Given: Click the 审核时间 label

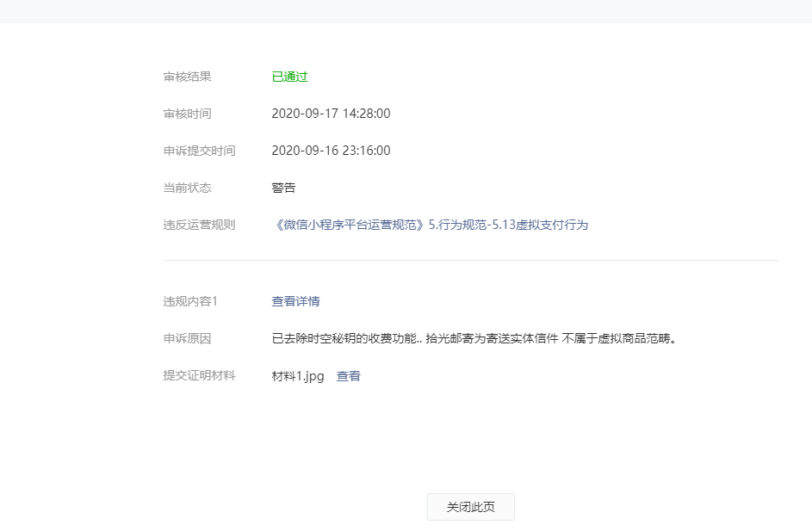Looking at the screenshot, I should (188, 114).
